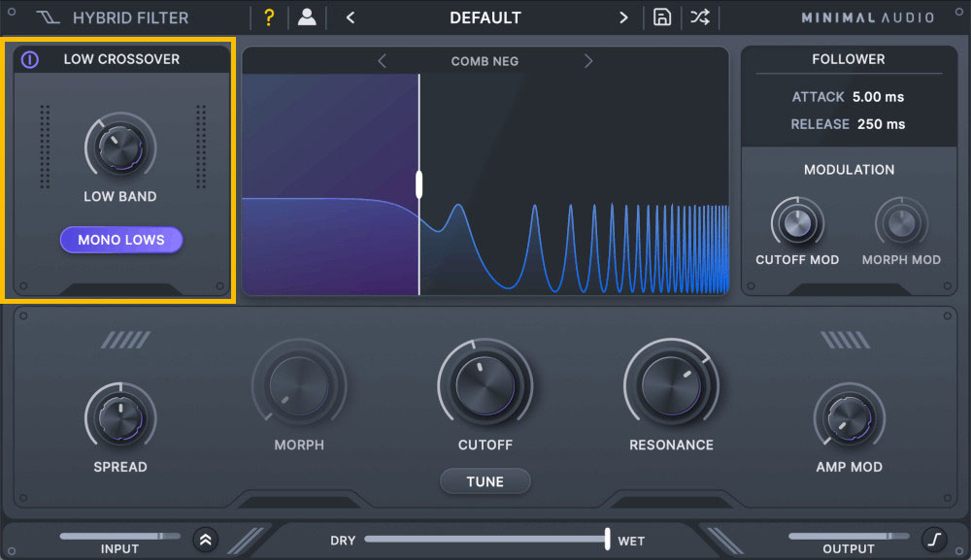Image resolution: width=971 pixels, height=560 pixels.
Task: Open the help question mark icon
Action: pyautogui.click(x=269, y=17)
